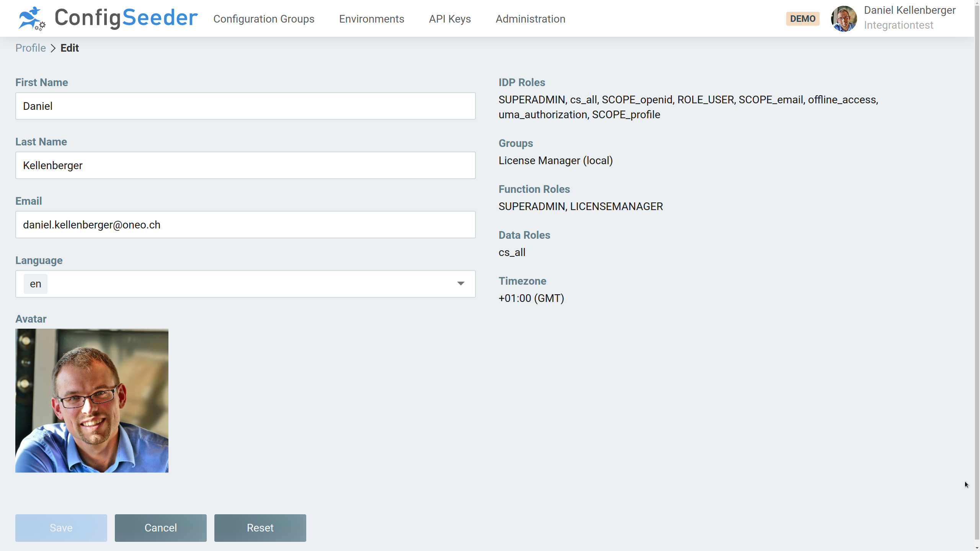Click the ConfigSeeder bird logo icon
Screen dimensions: 980x551
(x=31, y=18)
